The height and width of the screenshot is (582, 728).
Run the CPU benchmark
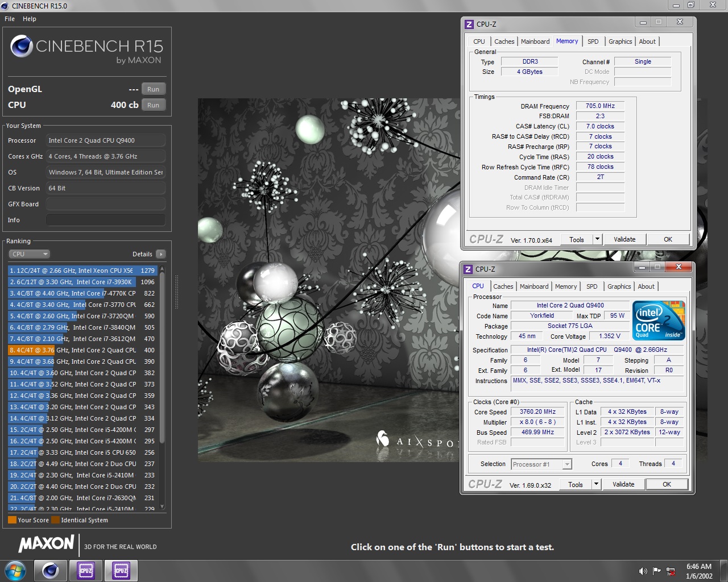pyautogui.click(x=154, y=105)
